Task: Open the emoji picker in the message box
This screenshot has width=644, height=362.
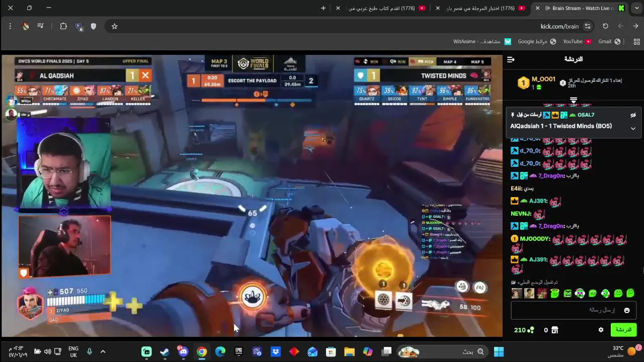Action: pos(627,310)
